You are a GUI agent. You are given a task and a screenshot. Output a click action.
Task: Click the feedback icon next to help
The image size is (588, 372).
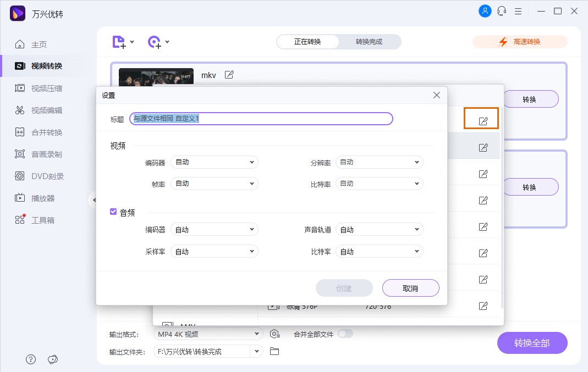[53, 359]
